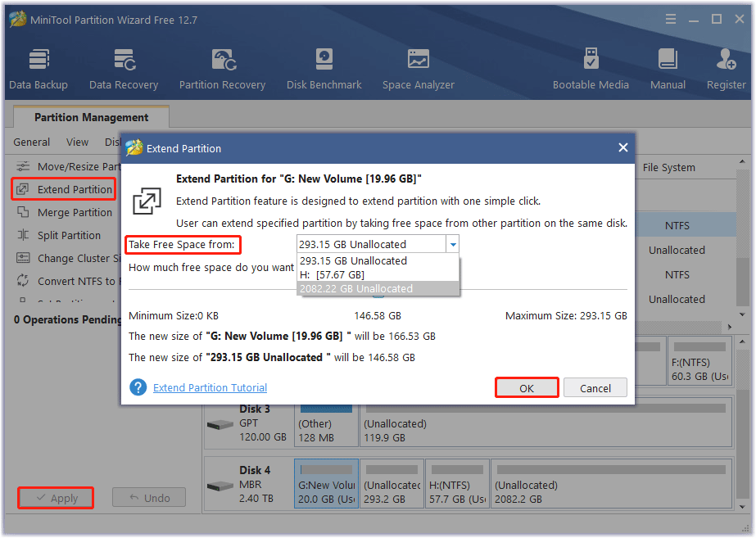Click the Undo button
The image size is (756, 538).
[149, 498]
